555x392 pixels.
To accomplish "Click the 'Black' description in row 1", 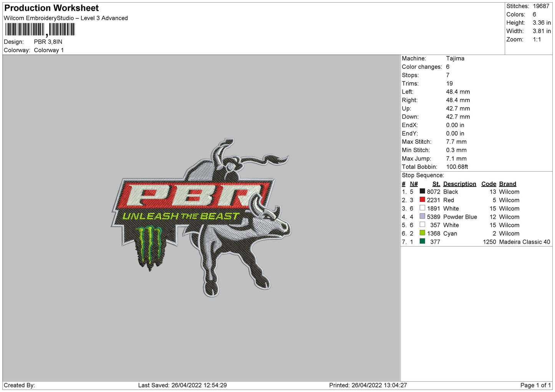I will coord(451,192).
